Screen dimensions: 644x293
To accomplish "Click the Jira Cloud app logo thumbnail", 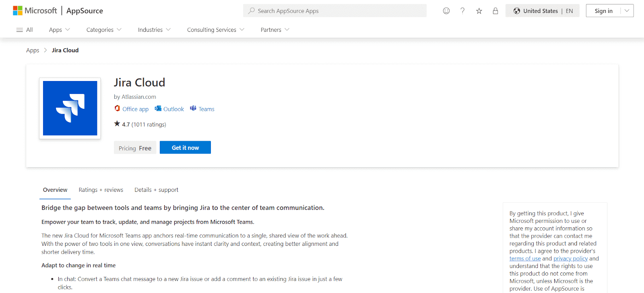I will point(70,108).
